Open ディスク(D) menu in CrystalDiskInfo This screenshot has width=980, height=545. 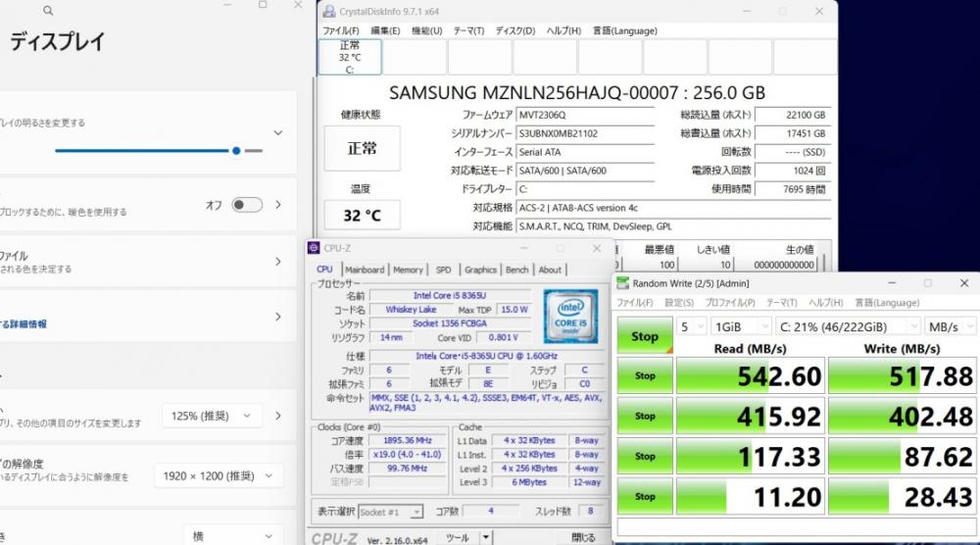point(515,30)
